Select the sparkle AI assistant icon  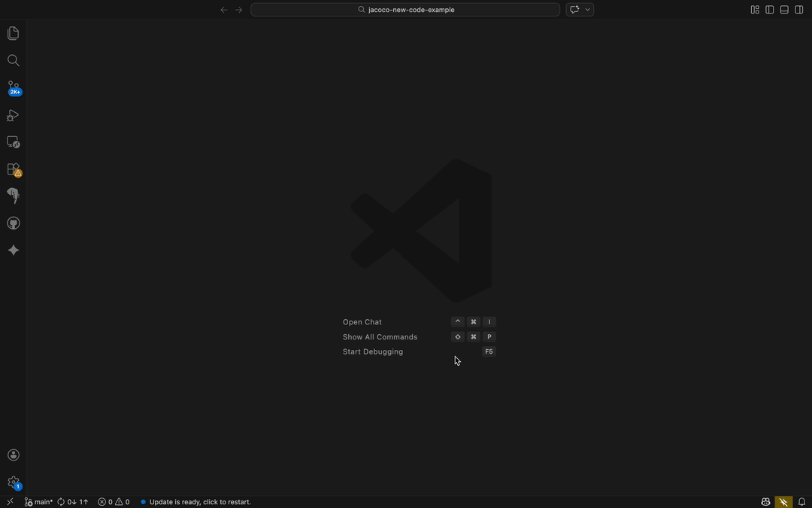tap(13, 250)
